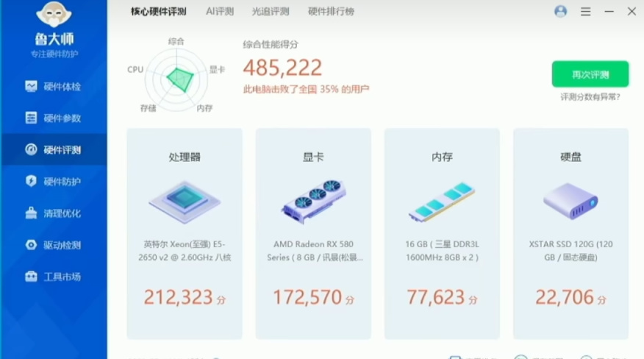Open 驱动检测 in the sidebar
The width and height of the screenshot is (644, 359).
(54, 245)
